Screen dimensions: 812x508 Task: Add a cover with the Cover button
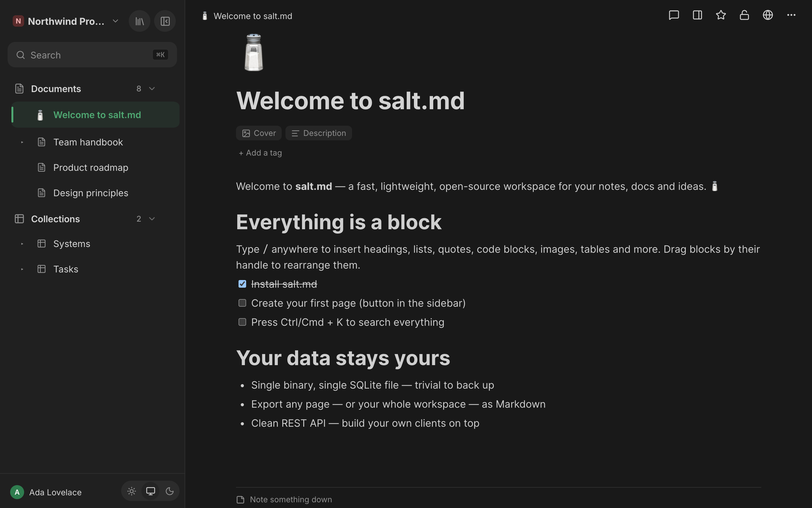259,133
